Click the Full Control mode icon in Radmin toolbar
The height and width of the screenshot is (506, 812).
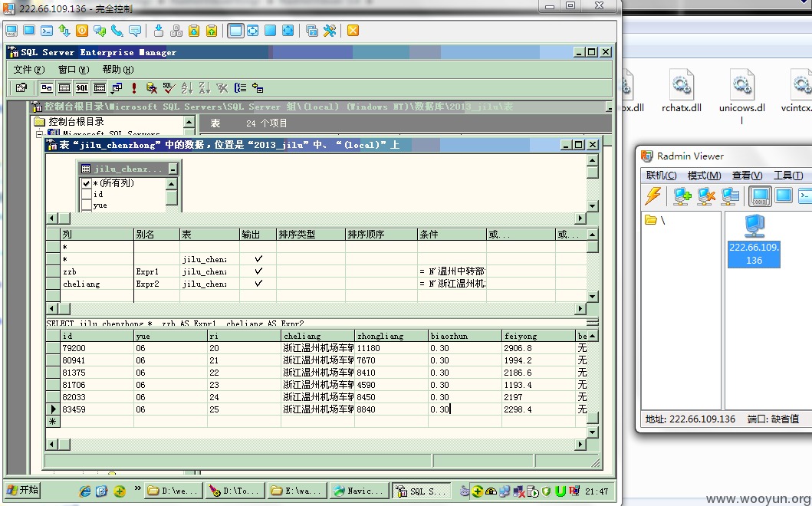point(12,31)
